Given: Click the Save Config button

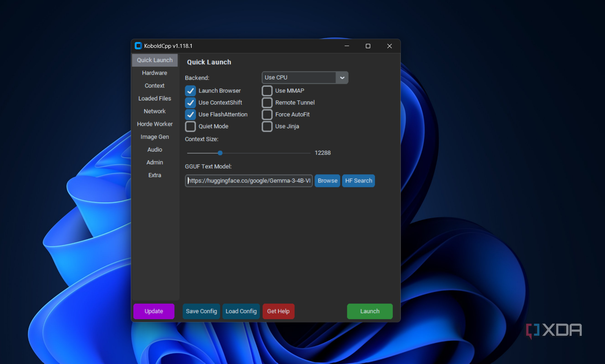Looking at the screenshot, I should pyautogui.click(x=201, y=311).
